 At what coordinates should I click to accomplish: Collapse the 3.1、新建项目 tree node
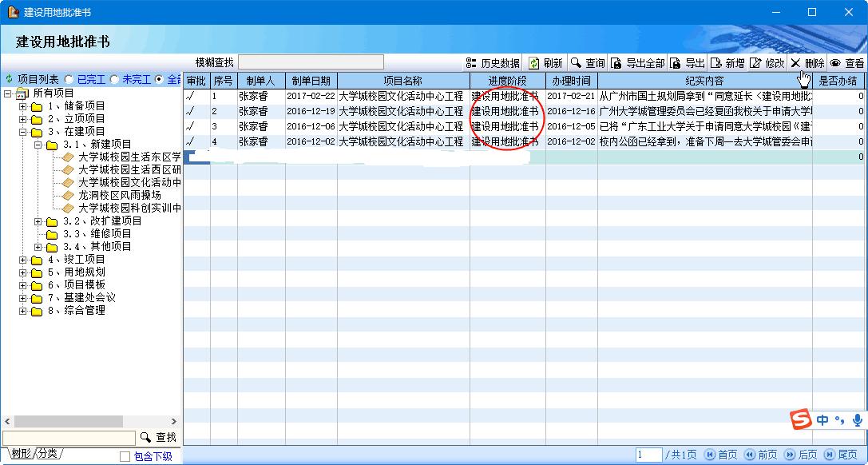click(38, 145)
